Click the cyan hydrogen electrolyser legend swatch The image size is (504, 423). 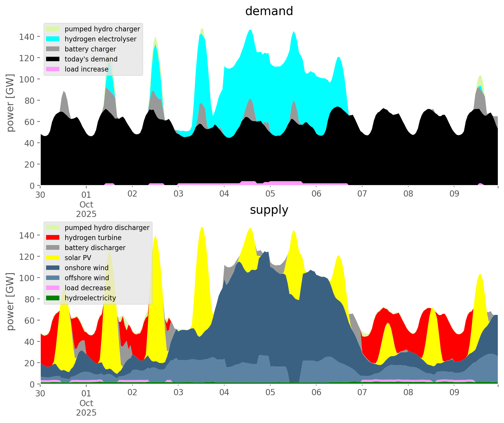tap(53, 39)
